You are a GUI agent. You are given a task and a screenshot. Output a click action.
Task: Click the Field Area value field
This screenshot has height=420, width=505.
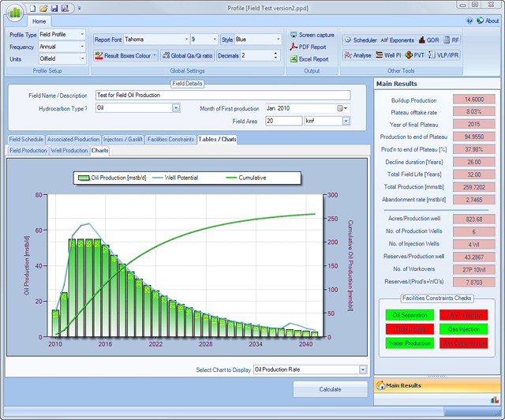[284, 121]
